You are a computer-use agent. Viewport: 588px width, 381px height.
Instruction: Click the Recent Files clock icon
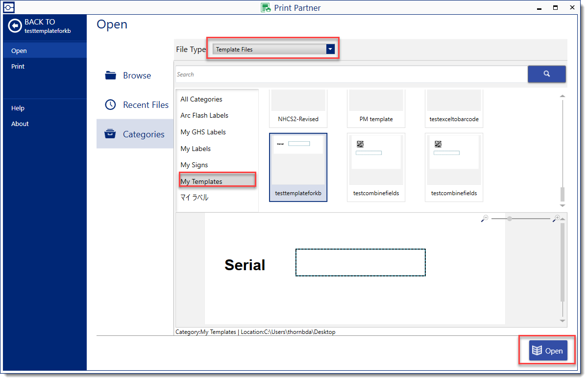(111, 105)
